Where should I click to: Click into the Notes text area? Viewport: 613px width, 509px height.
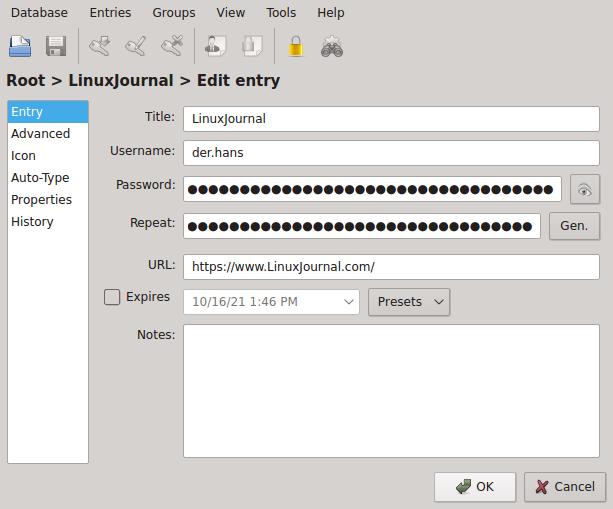tap(391, 390)
